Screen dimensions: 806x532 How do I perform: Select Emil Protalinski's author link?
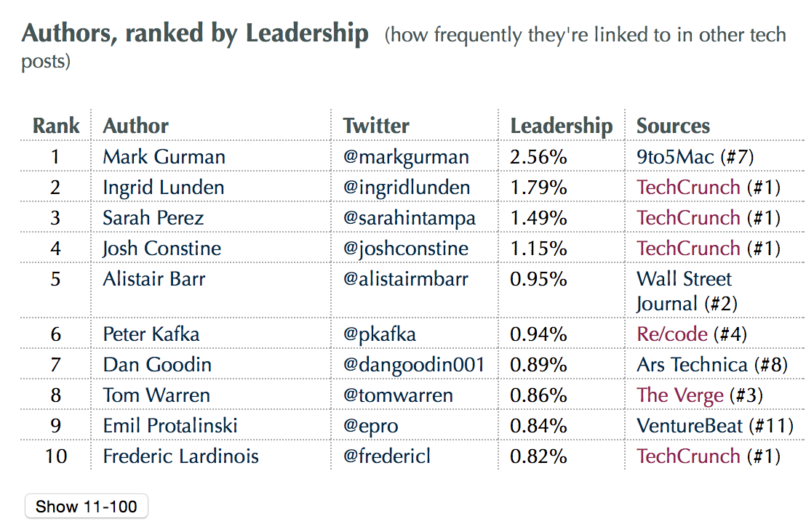(170, 426)
